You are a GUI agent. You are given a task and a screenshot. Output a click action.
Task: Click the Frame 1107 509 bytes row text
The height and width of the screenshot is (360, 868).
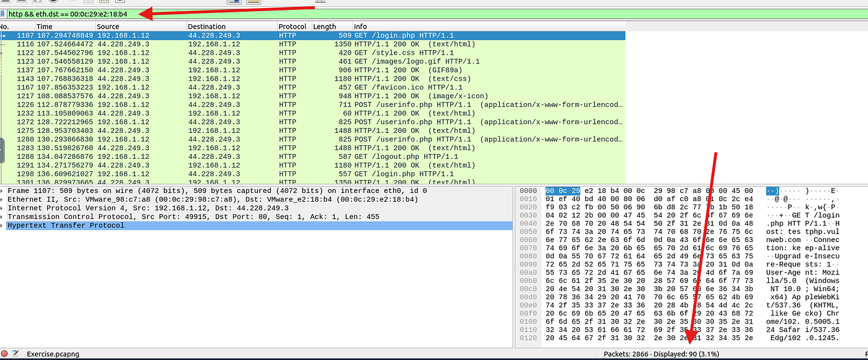[x=217, y=191]
